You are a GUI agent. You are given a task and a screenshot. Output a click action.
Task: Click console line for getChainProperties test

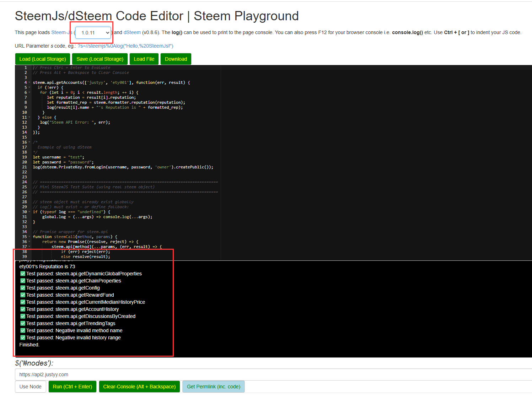point(71,281)
